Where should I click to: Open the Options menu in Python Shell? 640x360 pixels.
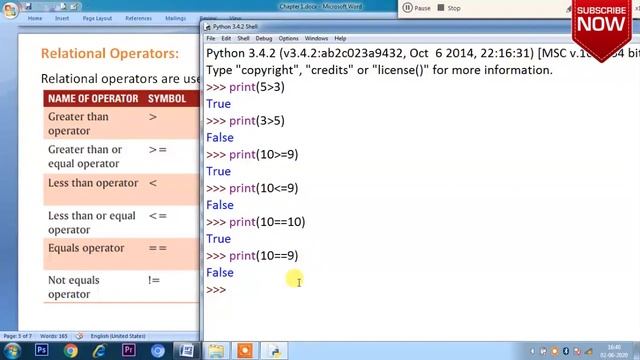289,38
